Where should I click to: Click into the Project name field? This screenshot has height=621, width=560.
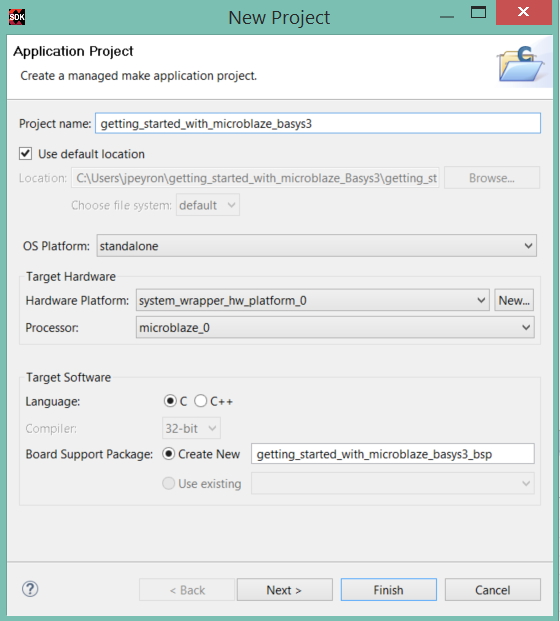point(318,123)
